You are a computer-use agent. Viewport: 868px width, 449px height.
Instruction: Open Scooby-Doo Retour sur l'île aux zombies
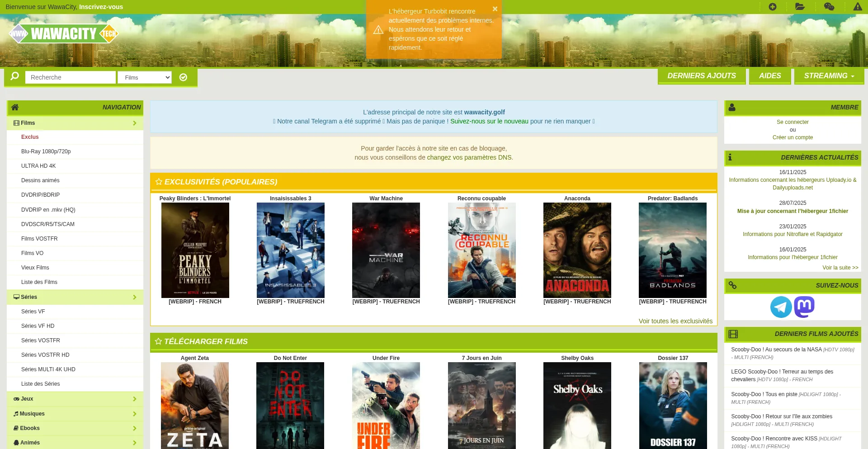pyautogui.click(x=793, y=420)
